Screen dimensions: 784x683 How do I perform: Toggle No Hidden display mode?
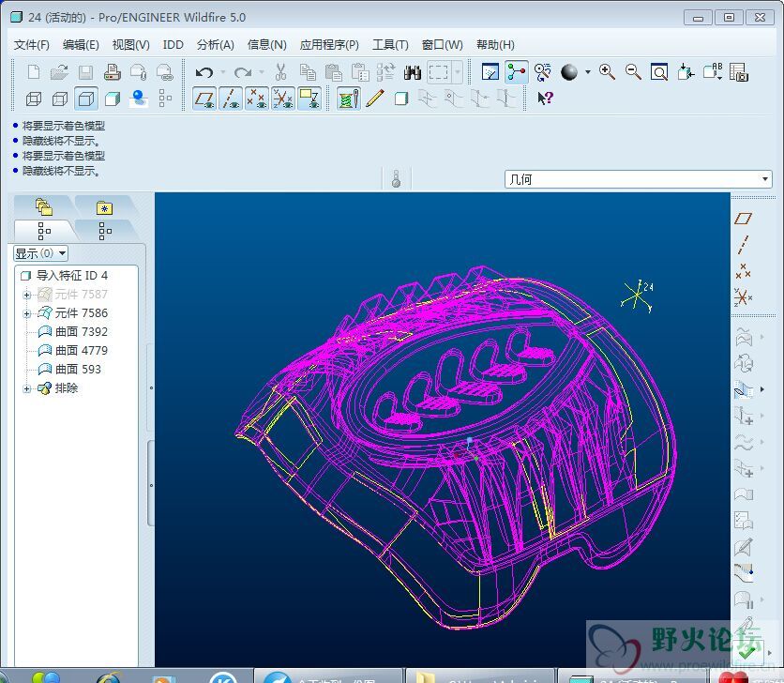tap(86, 99)
